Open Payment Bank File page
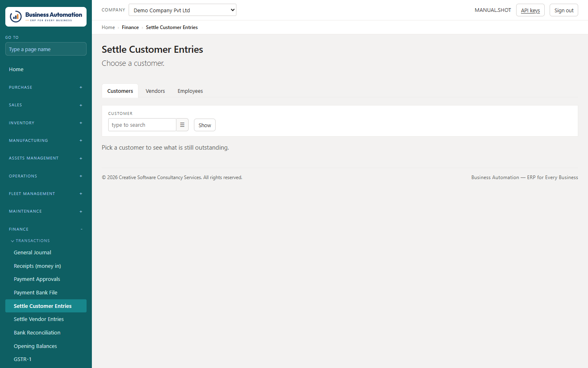 click(46, 293)
